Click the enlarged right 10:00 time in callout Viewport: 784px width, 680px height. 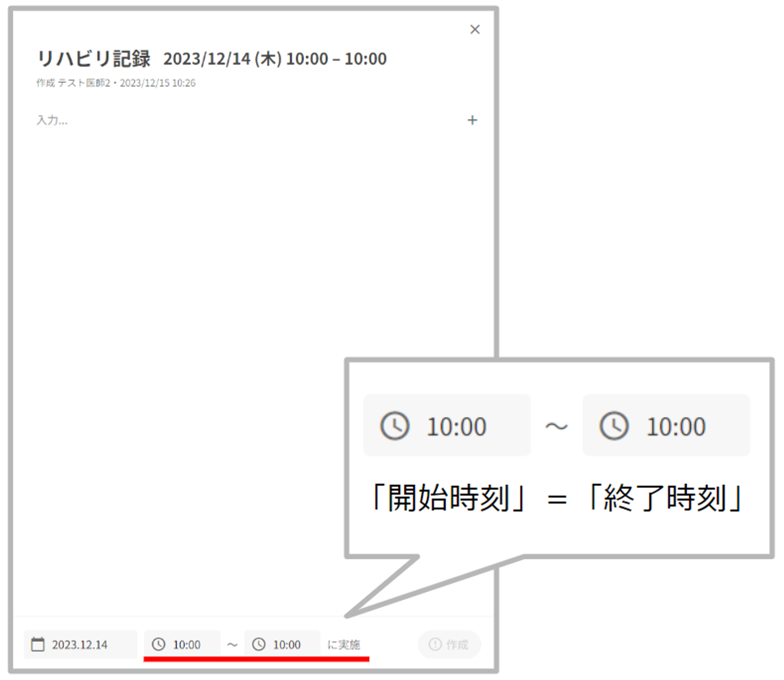(x=676, y=427)
